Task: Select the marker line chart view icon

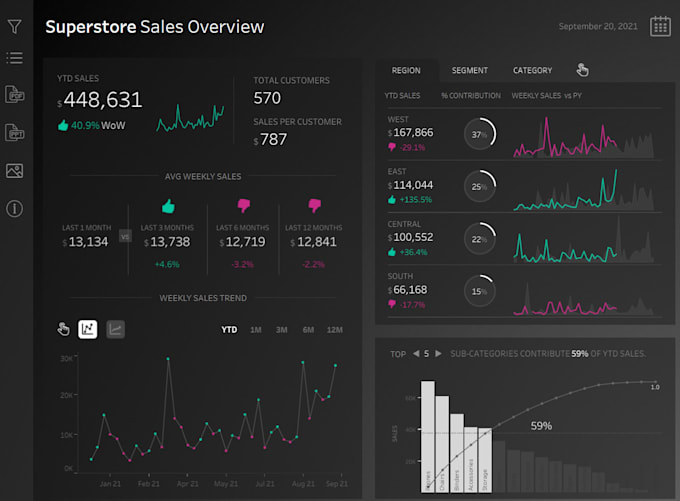Action: [x=88, y=329]
